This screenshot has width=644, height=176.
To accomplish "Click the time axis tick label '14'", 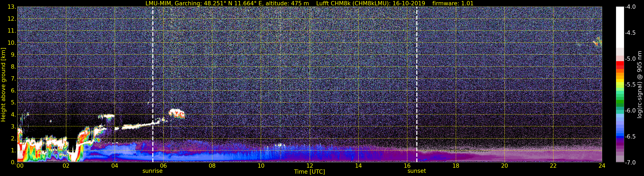I will point(358,166).
